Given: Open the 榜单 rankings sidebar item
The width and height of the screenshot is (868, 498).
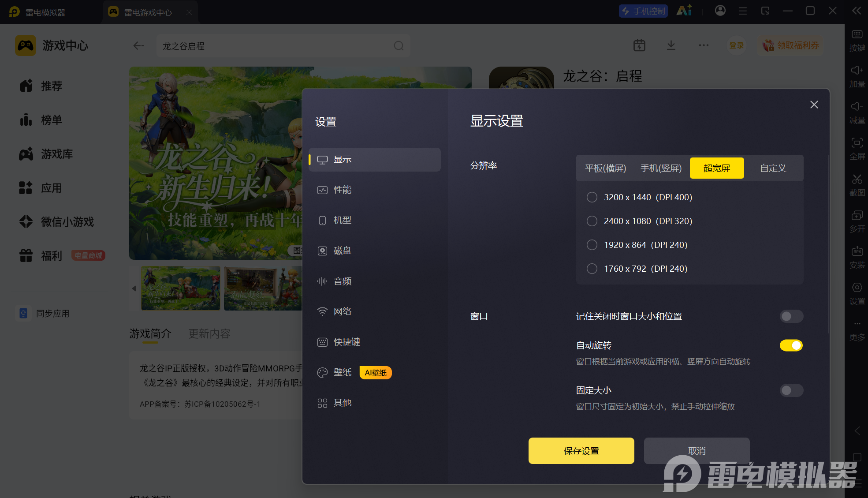Looking at the screenshot, I should coord(42,120).
